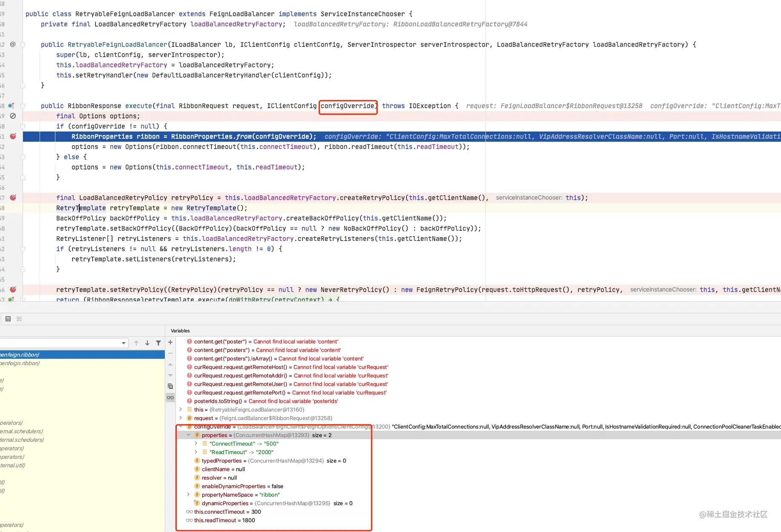
Task: Click override gutter icon beside execute method
Action: click(11, 106)
